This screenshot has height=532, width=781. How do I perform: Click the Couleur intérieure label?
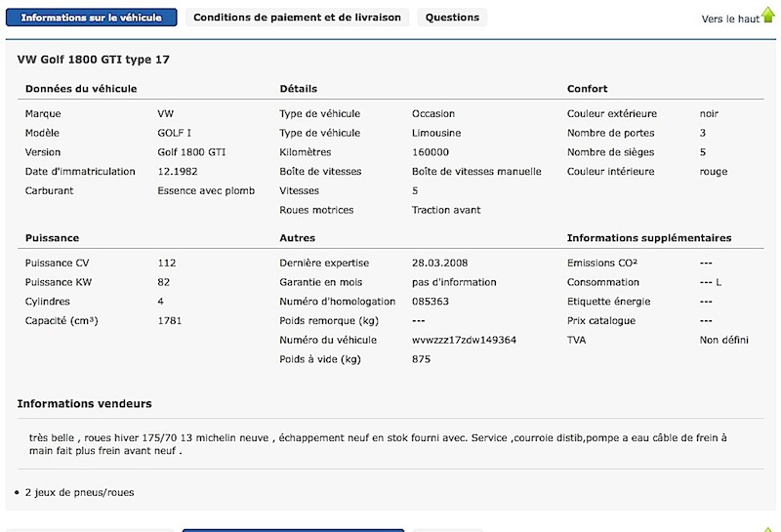point(610,172)
